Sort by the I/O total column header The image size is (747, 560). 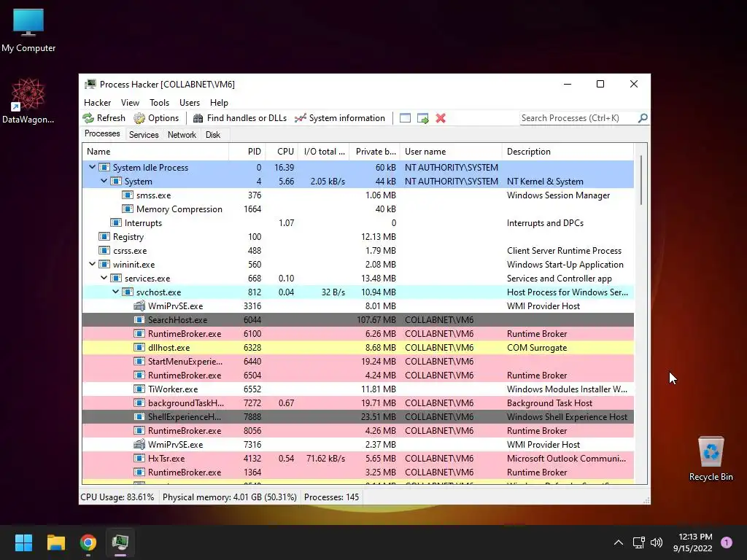(x=324, y=152)
